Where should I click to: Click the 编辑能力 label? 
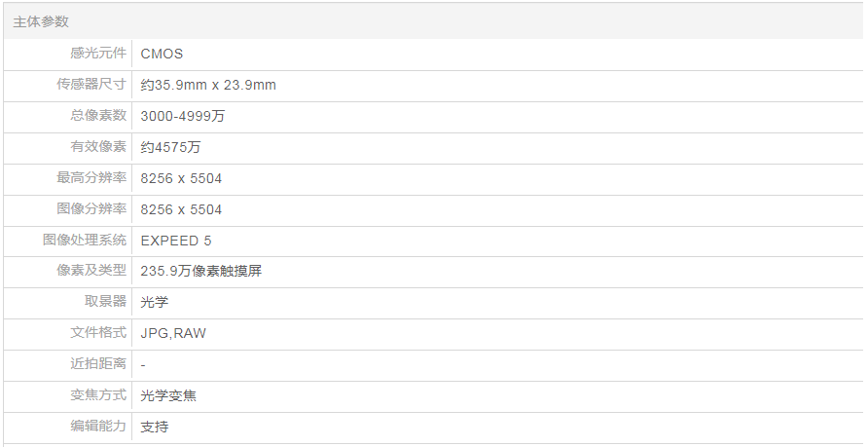[98, 427]
